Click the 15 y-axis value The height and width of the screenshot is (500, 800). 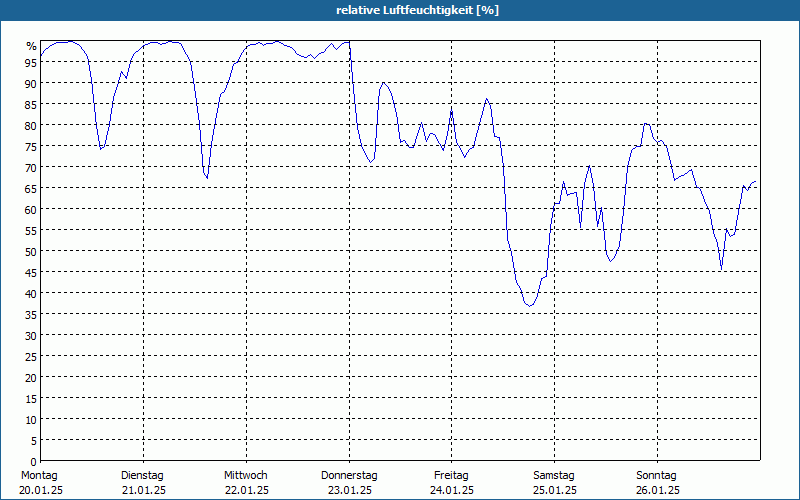tap(32, 398)
